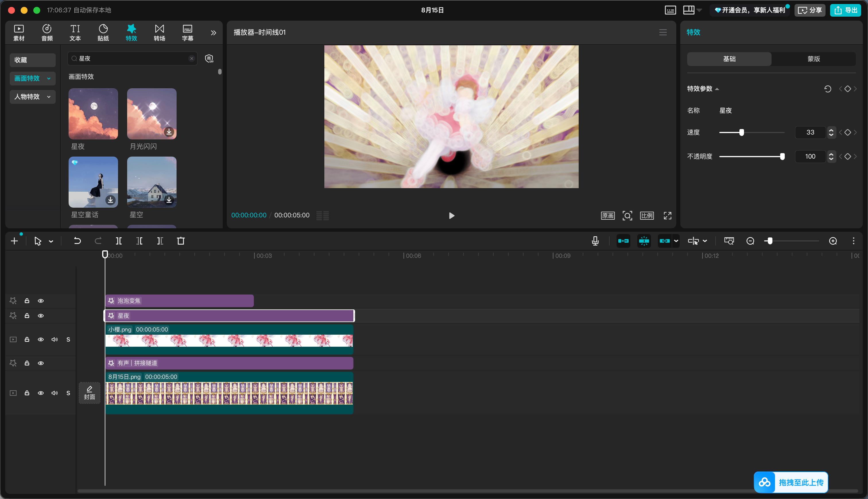
Task: Increase 速度 value with stepper arrows
Action: (x=831, y=130)
